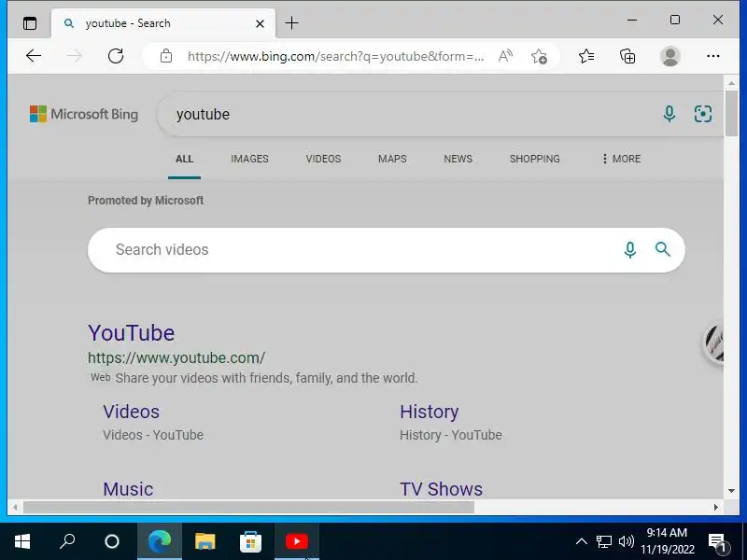The image size is (747, 560).
Task: Refresh the current page
Action: [115, 56]
